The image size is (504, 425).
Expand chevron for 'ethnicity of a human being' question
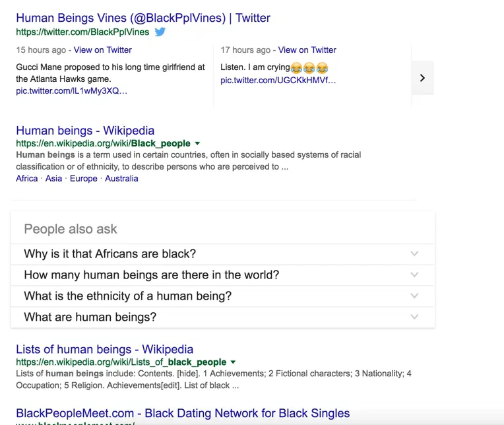pos(414,296)
